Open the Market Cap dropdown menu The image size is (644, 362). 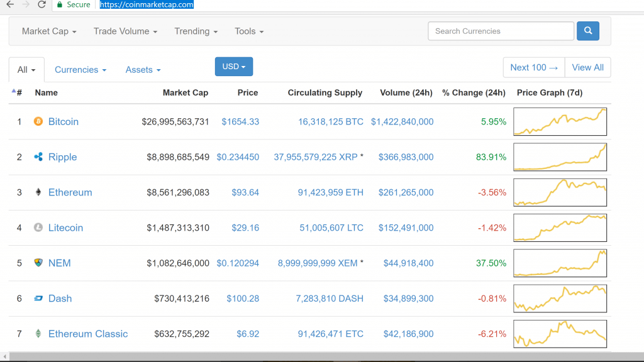click(49, 31)
